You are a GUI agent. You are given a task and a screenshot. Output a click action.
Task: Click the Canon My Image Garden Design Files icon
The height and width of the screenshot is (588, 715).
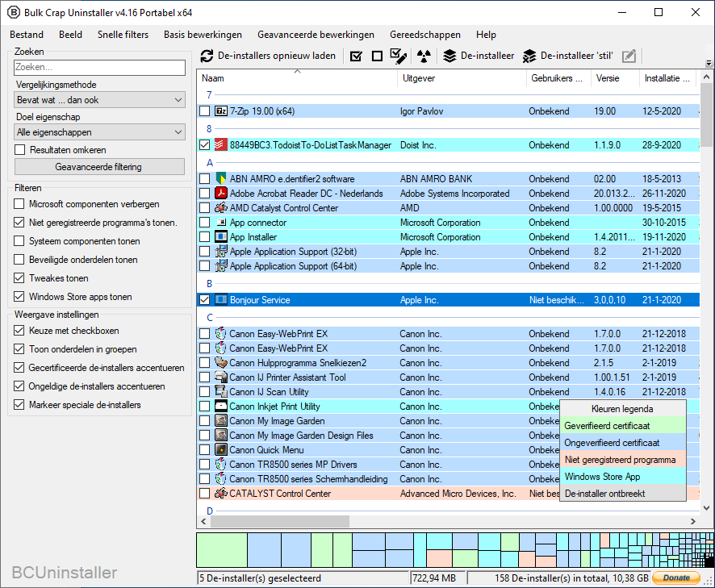[x=220, y=436]
